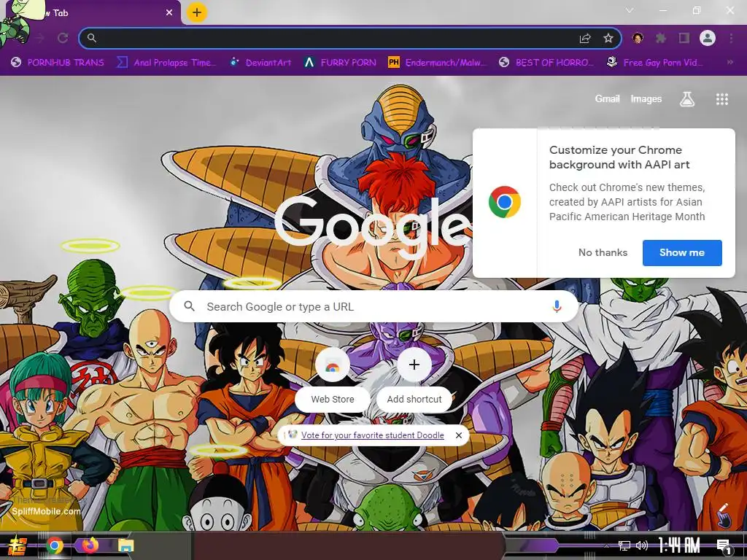Screen dimensions: 747x560
Task: Open Chrome's three-dot menu
Action: [x=731, y=38]
